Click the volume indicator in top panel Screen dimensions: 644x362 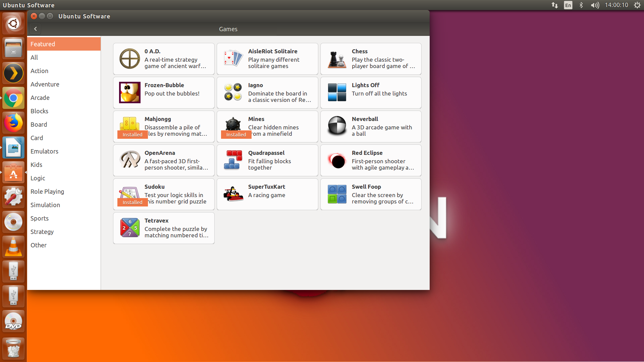tap(595, 5)
